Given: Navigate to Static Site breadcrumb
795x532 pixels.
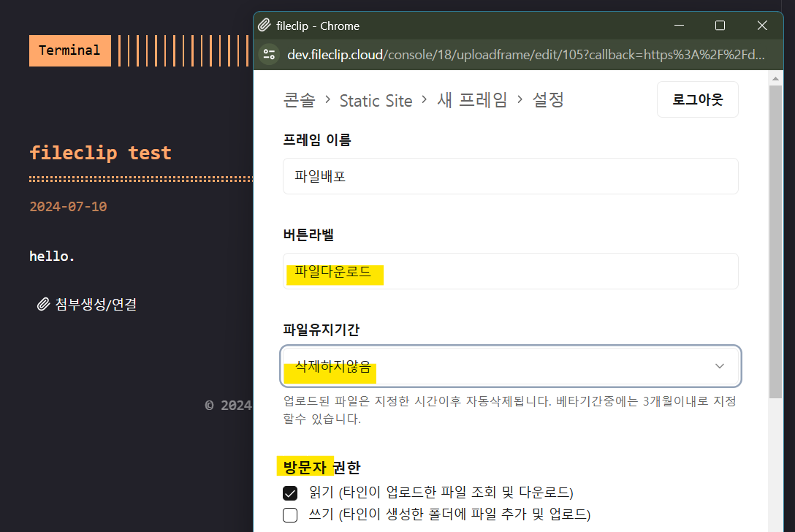Looking at the screenshot, I should click(376, 100).
